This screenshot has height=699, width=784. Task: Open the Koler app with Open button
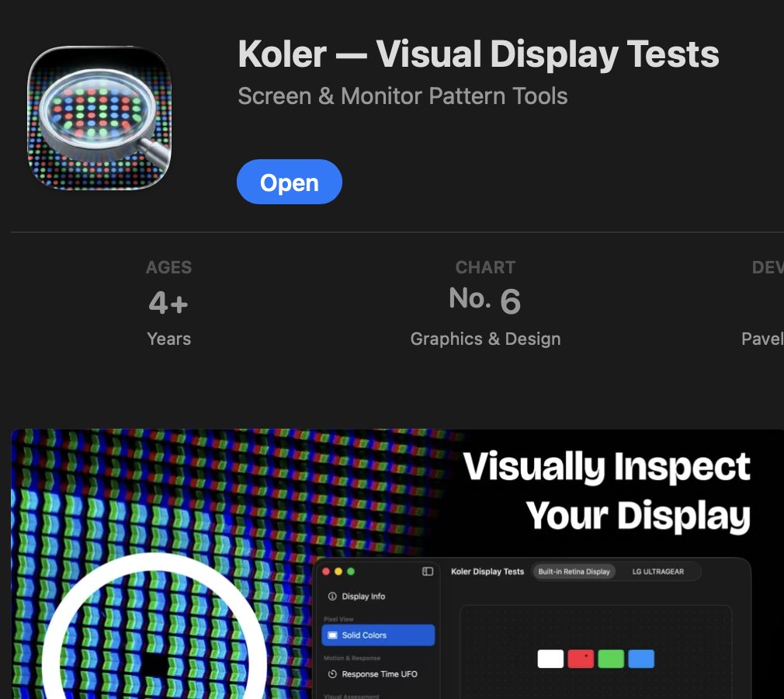tap(289, 182)
